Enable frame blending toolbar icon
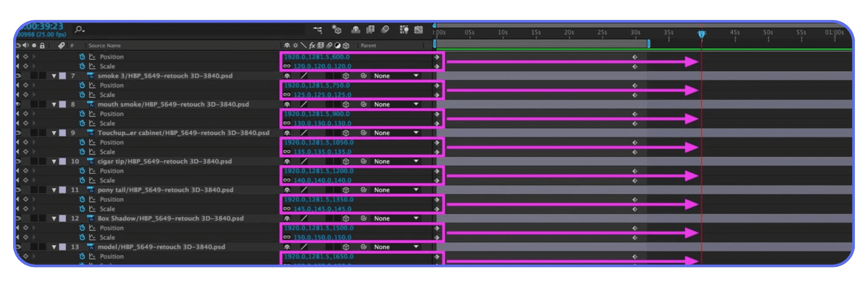Viewport: 868px width, 290px height. [370, 29]
